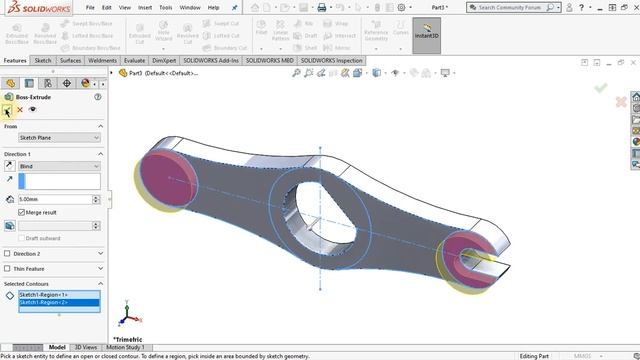
Task: Switch to the Evaluate tab
Action: pyautogui.click(x=134, y=60)
